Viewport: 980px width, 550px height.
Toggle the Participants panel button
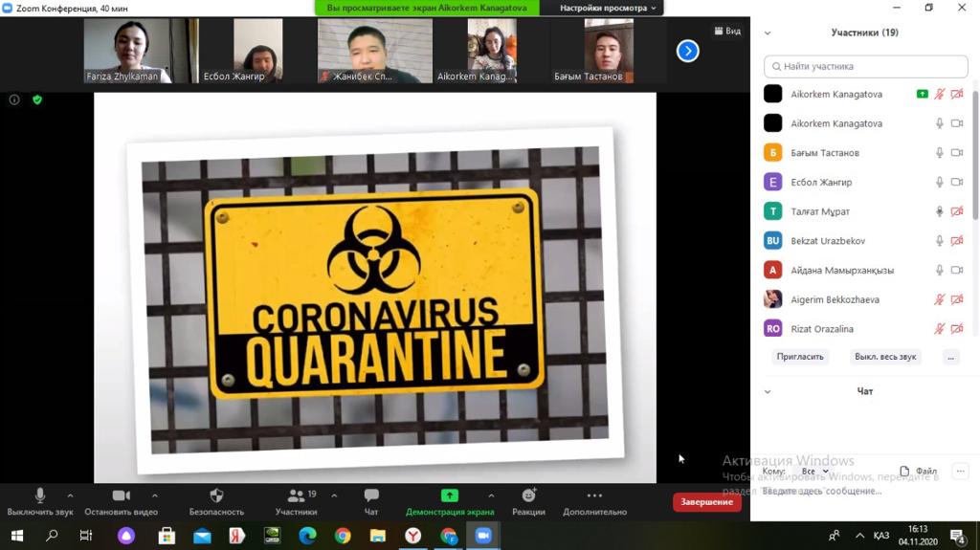click(x=297, y=502)
